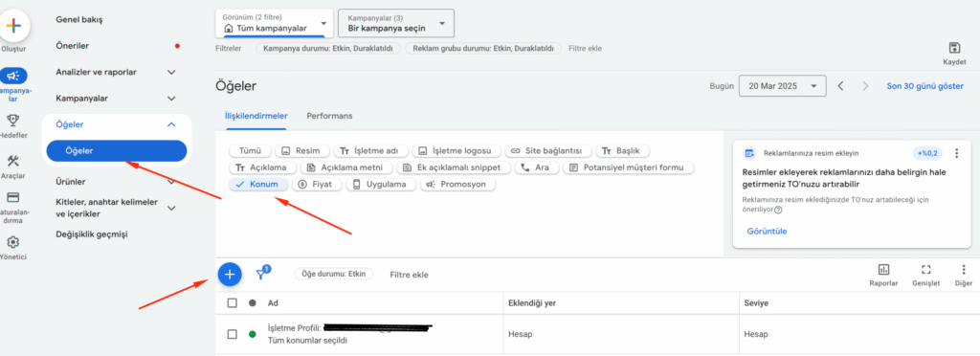Select the Resim asset chip

(x=301, y=150)
